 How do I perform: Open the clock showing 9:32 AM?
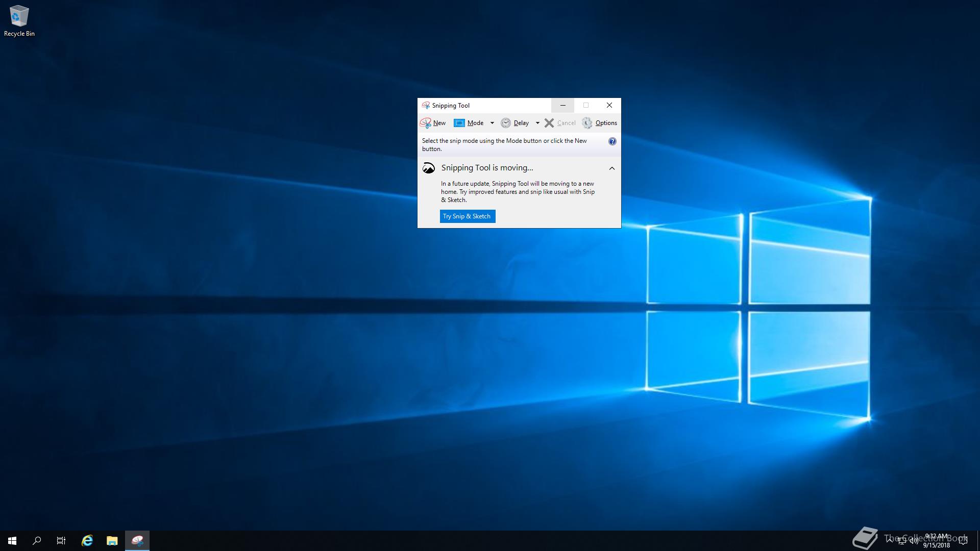[x=936, y=541]
